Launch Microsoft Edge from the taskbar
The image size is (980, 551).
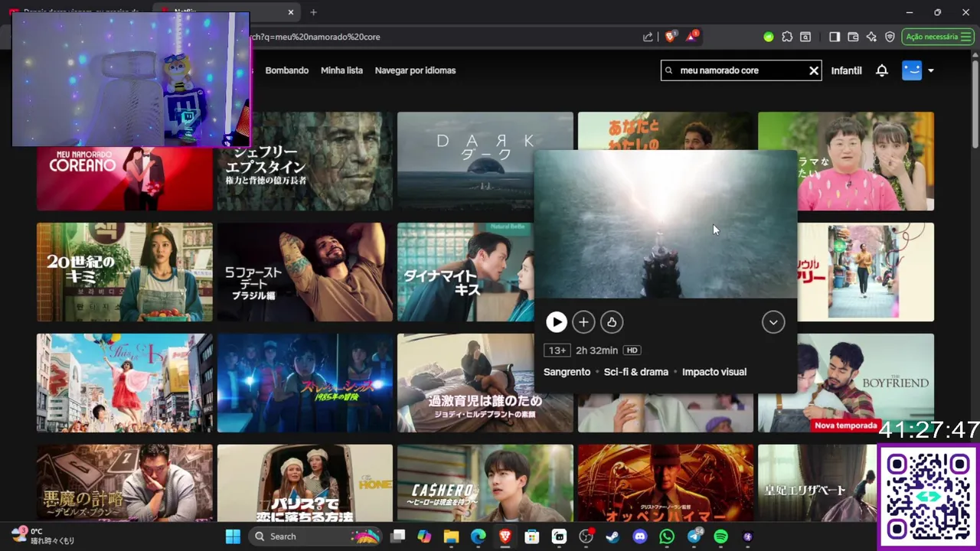[x=478, y=536]
